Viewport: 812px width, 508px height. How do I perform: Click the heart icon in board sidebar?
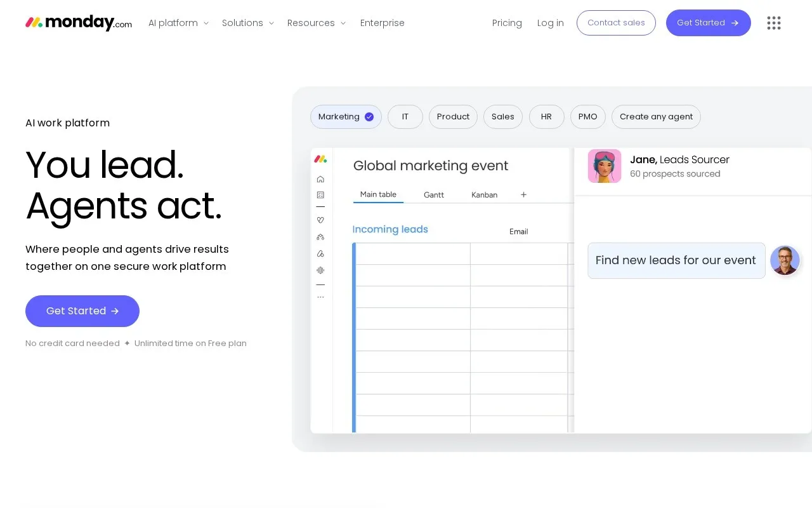(x=320, y=220)
